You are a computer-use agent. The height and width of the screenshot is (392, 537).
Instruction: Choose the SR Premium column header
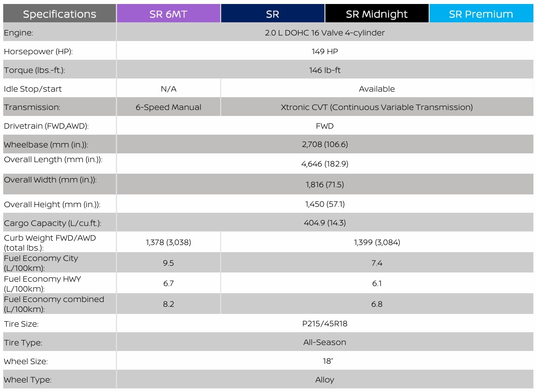click(481, 14)
